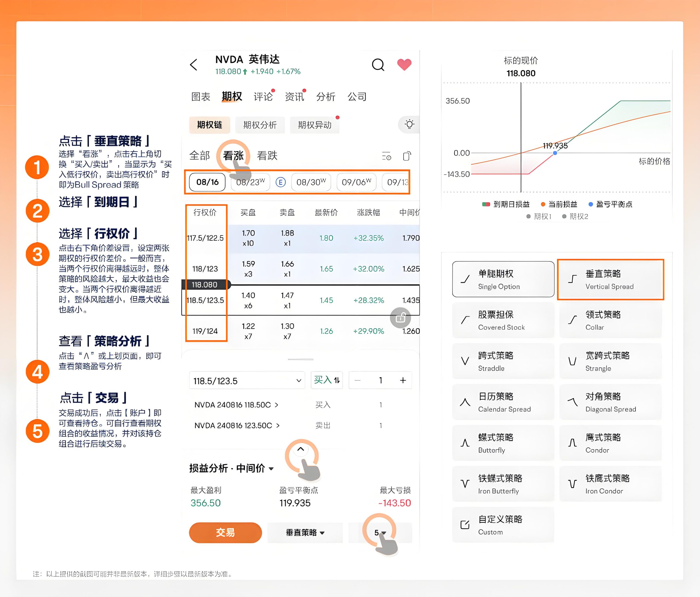Open NVDA 240816 123.50C leg details
The height and width of the screenshot is (597, 700).
pyautogui.click(x=237, y=425)
